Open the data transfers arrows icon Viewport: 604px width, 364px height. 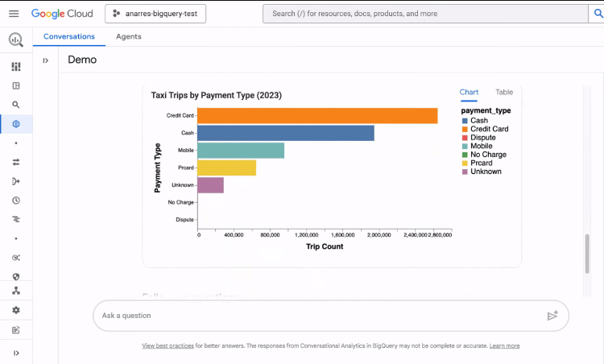(16, 162)
